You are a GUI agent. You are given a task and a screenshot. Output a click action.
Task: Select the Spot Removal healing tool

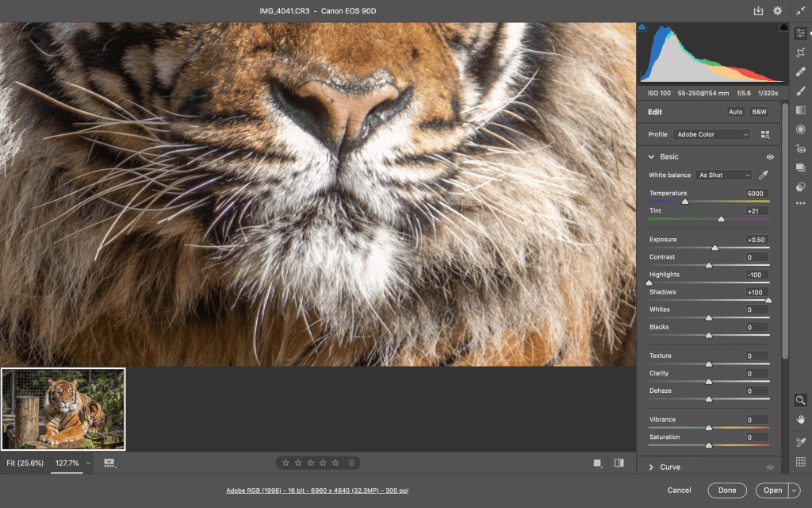(x=801, y=71)
